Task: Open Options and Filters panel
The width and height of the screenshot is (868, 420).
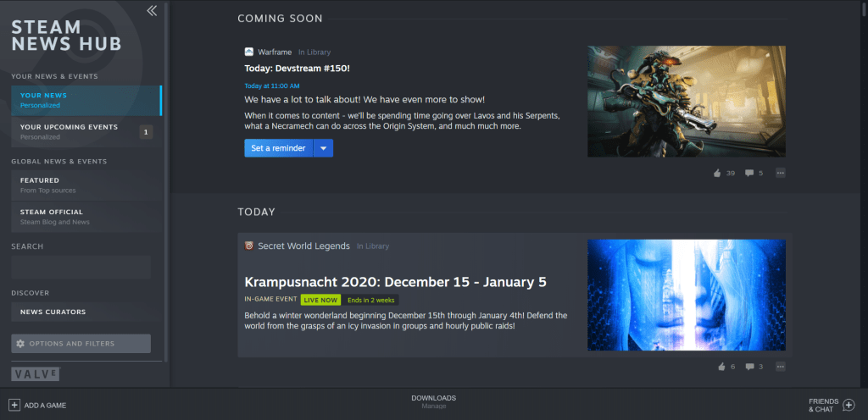Action: click(81, 344)
